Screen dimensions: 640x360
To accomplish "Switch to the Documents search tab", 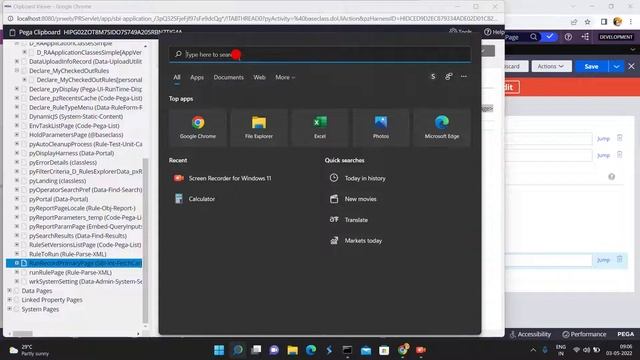I will [228, 77].
